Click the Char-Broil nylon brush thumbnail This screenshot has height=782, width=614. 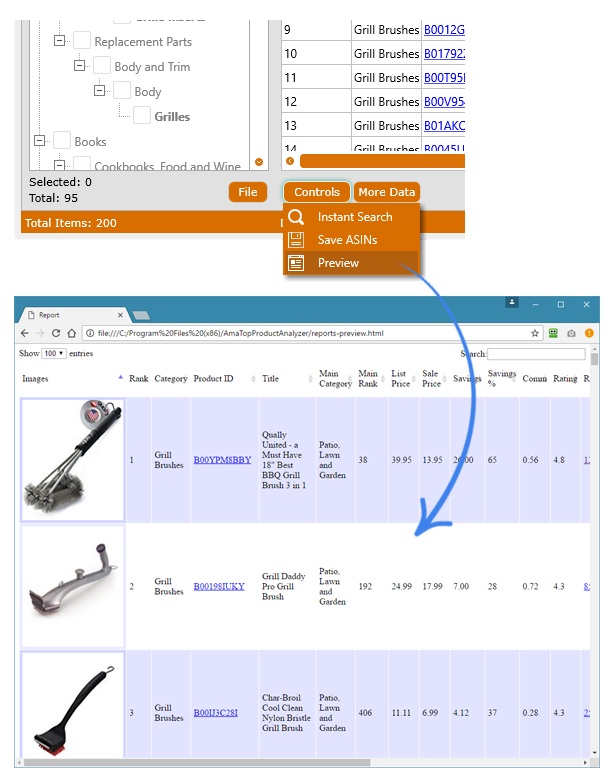pos(73,705)
